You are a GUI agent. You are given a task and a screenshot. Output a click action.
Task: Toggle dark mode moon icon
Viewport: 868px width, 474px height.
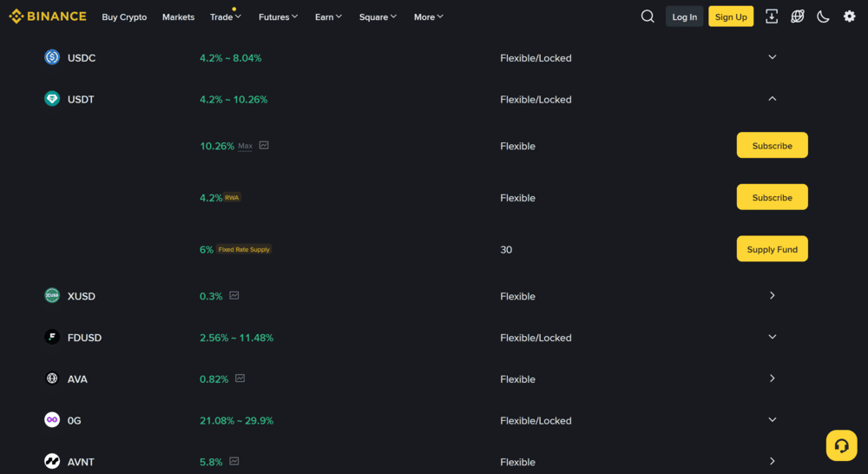823,16
